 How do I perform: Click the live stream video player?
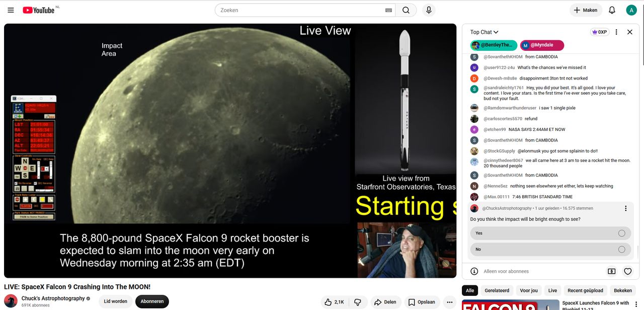230,150
